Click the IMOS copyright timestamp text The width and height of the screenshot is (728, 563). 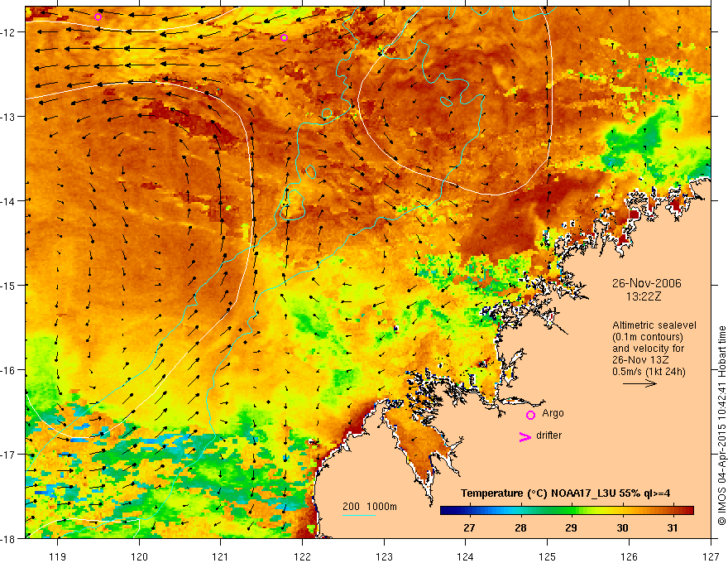tap(722, 426)
